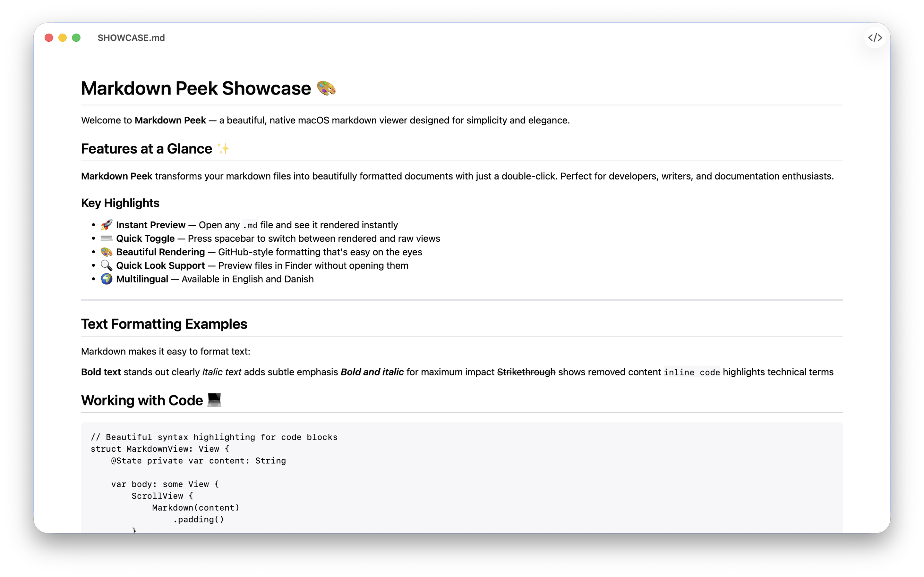Minimize the window with the yellow button
Image resolution: width=924 pixels, height=577 pixels.
click(x=62, y=38)
